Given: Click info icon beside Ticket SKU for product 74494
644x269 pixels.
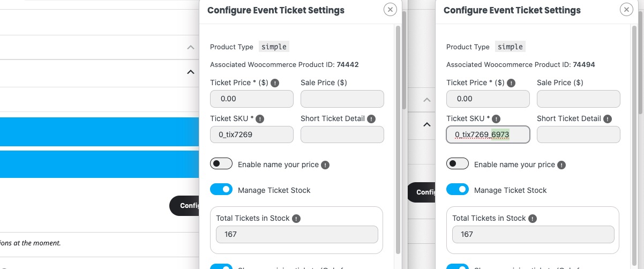Looking at the screenshot, I should 497,119.
